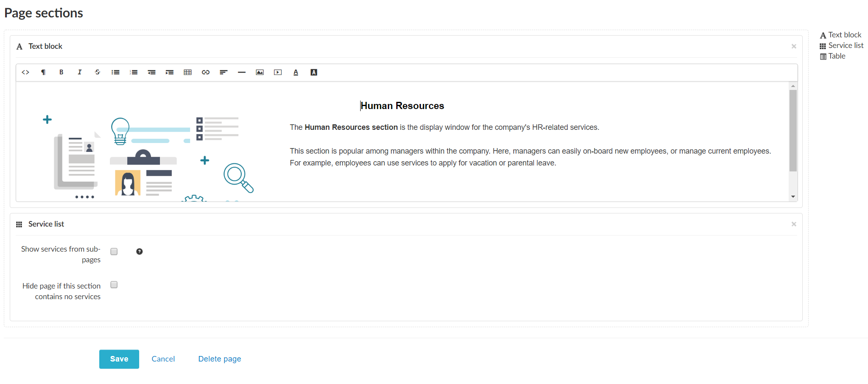
Task: Check Hide page if section contains no services
Action: tap(114, 285)
